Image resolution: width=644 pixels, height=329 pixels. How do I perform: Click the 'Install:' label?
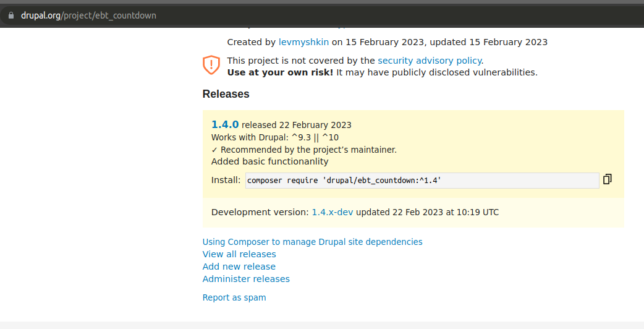pyautogui.click(x=226, y=180)
